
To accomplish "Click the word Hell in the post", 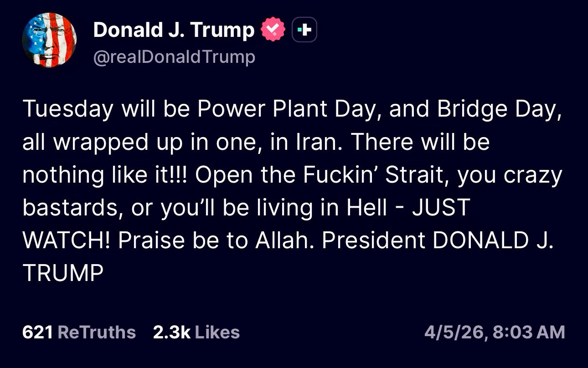I will 367,208.
